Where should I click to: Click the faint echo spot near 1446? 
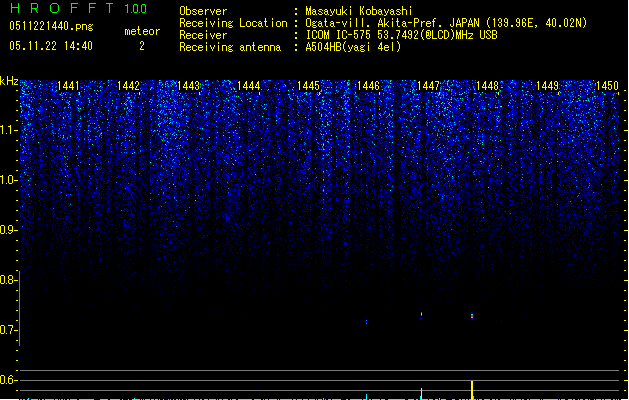367,321
